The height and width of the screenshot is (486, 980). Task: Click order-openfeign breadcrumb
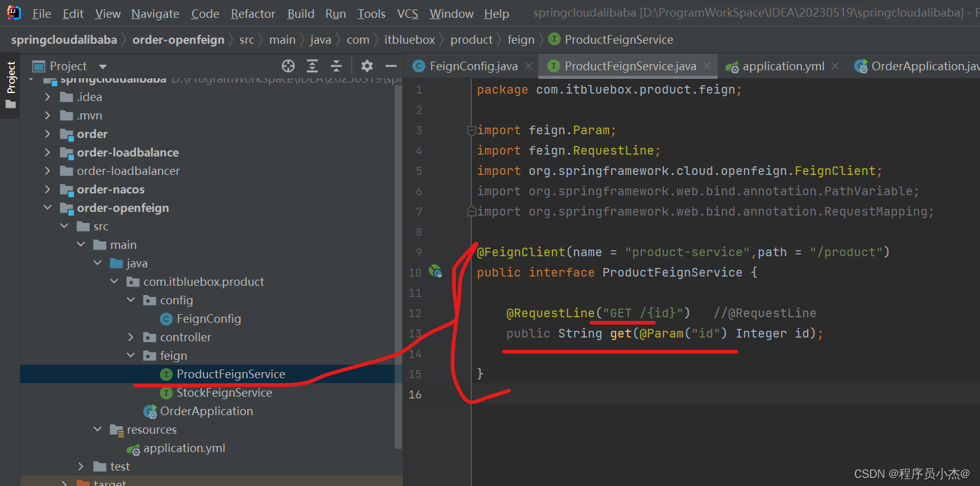(179, 39)
